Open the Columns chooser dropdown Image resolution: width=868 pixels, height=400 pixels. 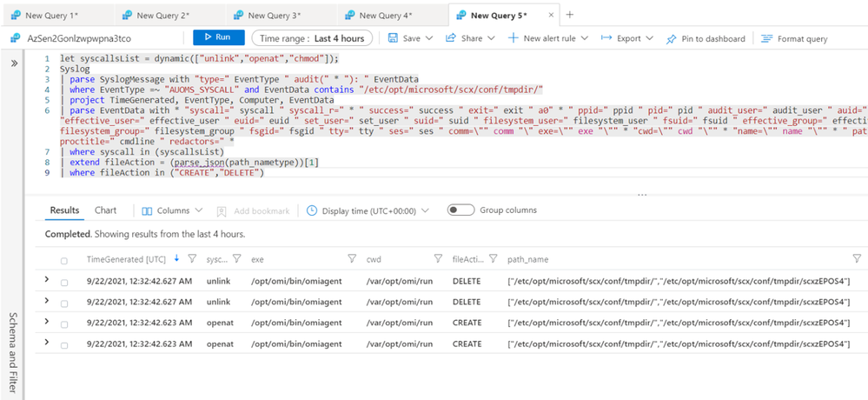[x=172, y=210]
